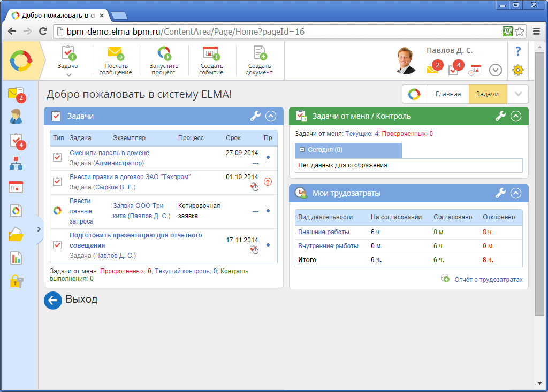Screen dimensions: 548x392
Task: Open task link Сменили пароль в домене
Action: pos(109,153)
